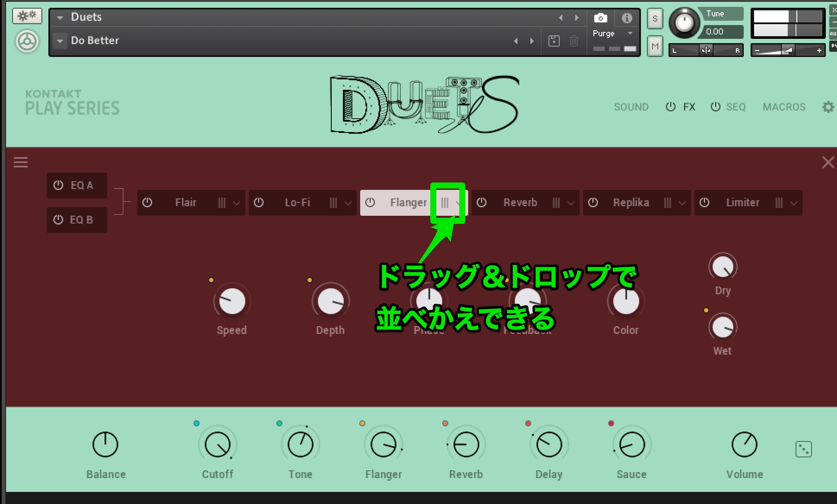837x504 pixels.
Task: Switch to the SOUND tab
Action: click(x=631, y=107)
